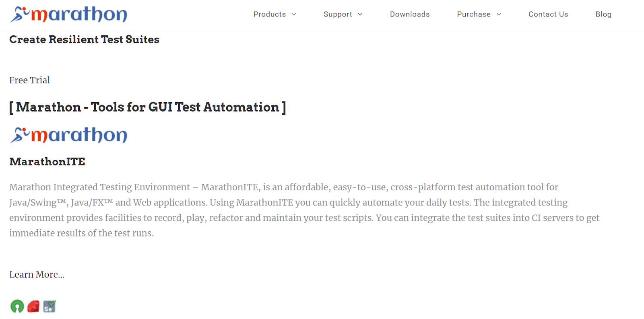Viewport: 644px width, 319px height.
Task: Open the Purchase menu label
Action: [473, 14]
